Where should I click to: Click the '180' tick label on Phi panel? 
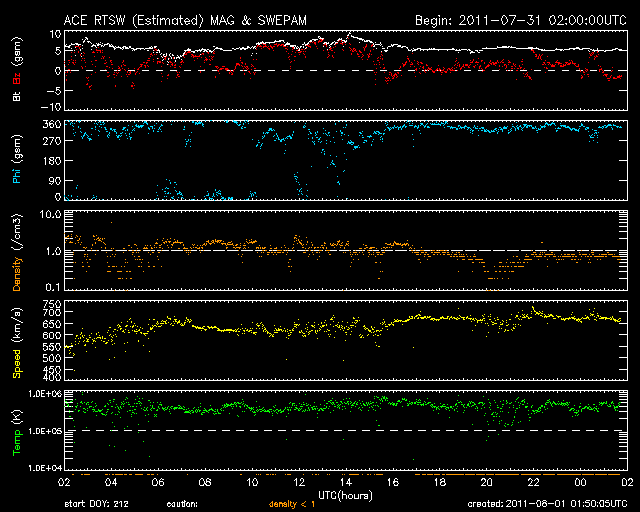[x=52, y=161]
